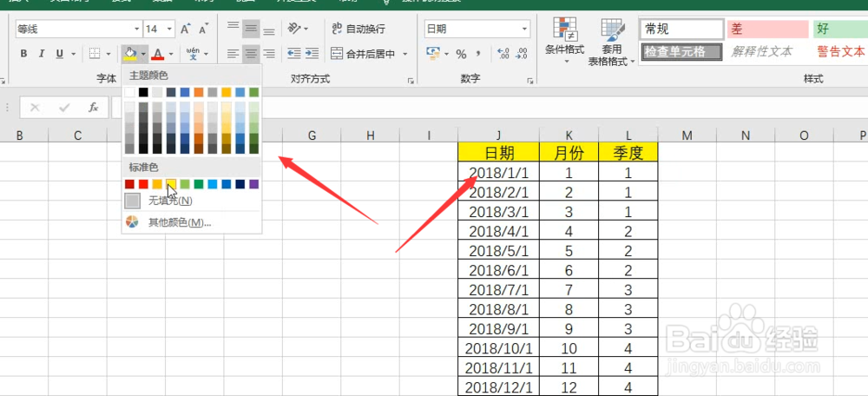The height and width of the screenshot is (396, 868).
Task: Expand fill color dropdown arrow
Action: [143, 54]
